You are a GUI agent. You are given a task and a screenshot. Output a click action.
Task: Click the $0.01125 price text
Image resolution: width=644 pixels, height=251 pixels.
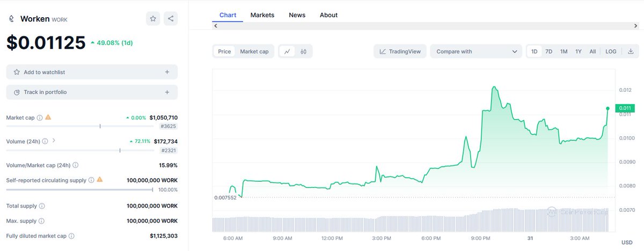(46, 43)
